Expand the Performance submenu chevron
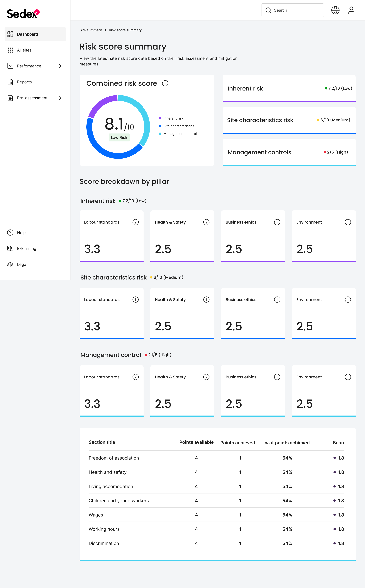The width and height of the screenshot is (365, 588). coord(60,66)
